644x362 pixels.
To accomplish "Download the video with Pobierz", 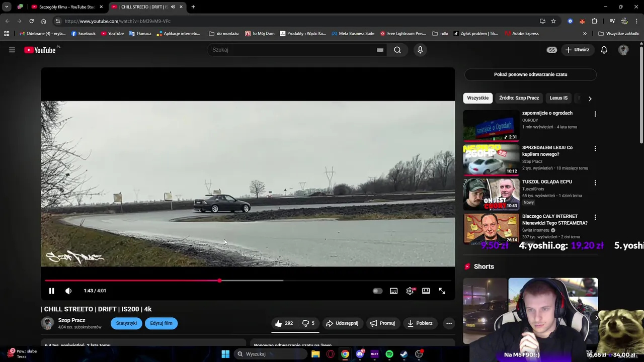I will pyautogui.click(x=420, y=323).
